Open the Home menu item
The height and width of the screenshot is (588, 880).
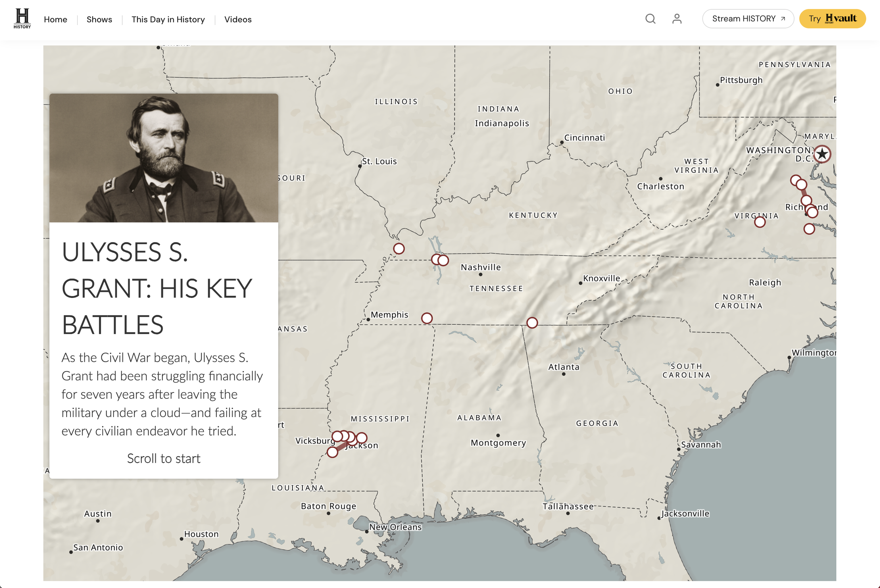56,19
